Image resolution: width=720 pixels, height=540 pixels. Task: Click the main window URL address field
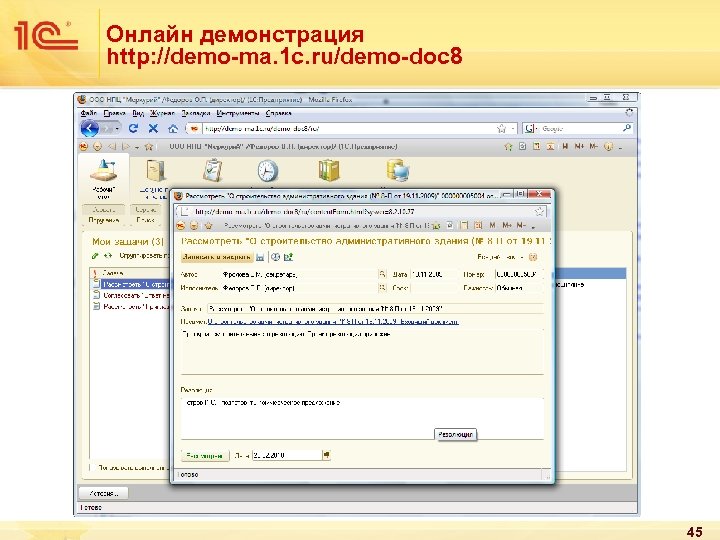click(x=349, y=129)
